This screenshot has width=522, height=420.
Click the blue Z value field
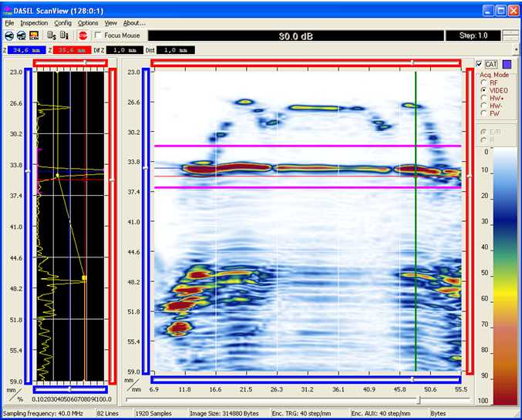pos(25,49)
